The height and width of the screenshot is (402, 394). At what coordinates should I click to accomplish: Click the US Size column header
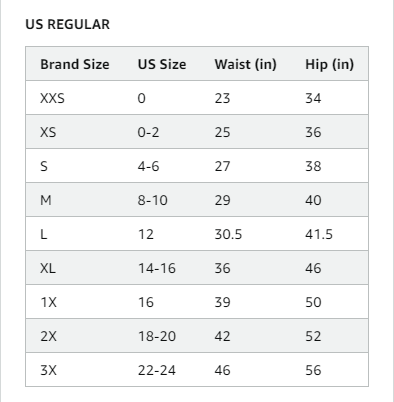point(162,64)
